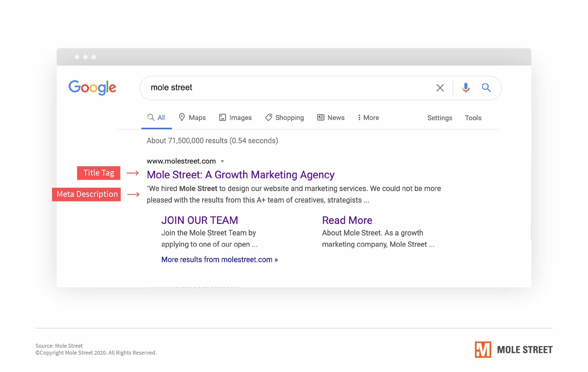Click the www.molestreet.com URL text
Screen dimensions: 588x372
(181, 161)
